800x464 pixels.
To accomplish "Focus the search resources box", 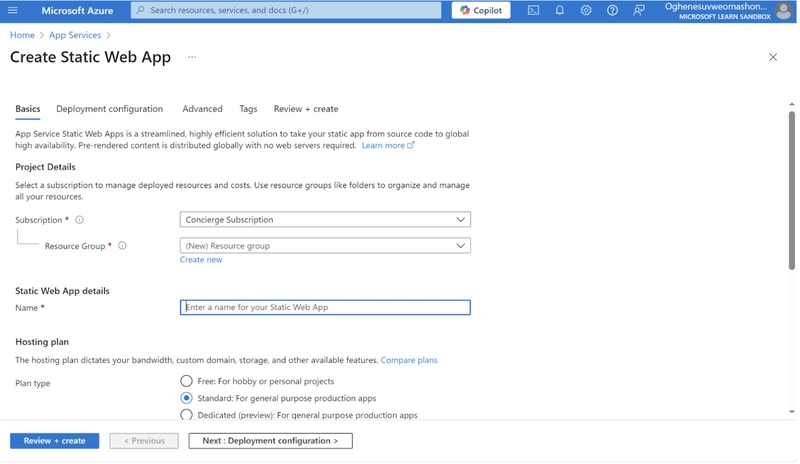I will pyautogui.click(x=286, y=10).
